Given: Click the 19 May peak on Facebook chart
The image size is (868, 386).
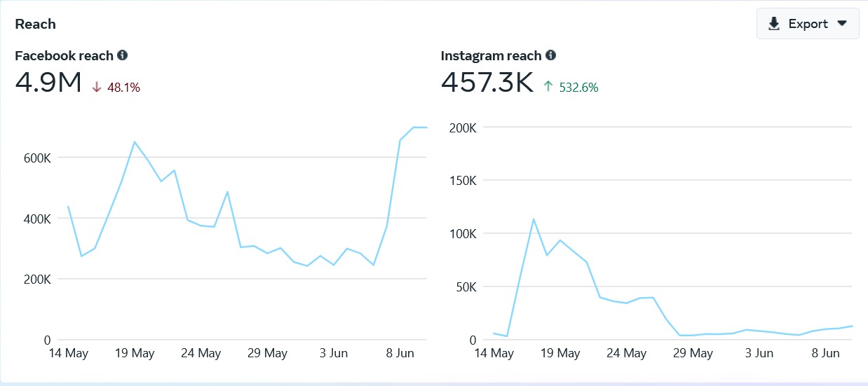Looking at the screenshot, I should [135, 142].
